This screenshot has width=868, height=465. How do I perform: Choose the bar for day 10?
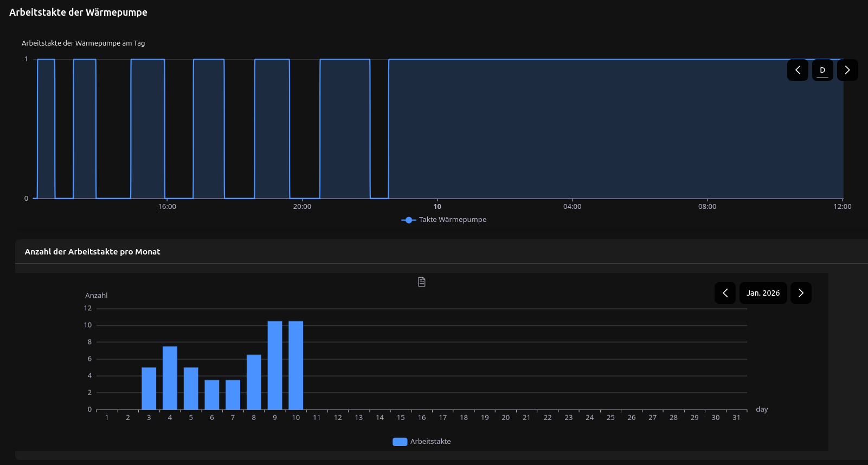coord(296,366)
